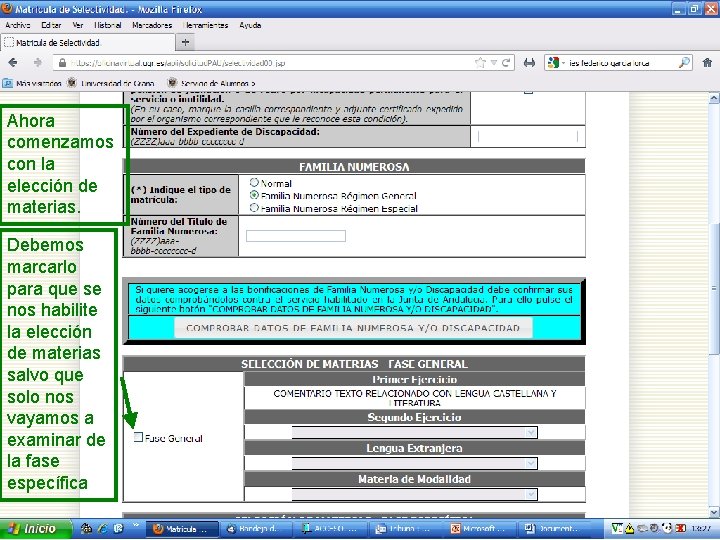Reload the page with refresh icon
Viewport: 720px width, 540px height.
(x=506, y=62)
